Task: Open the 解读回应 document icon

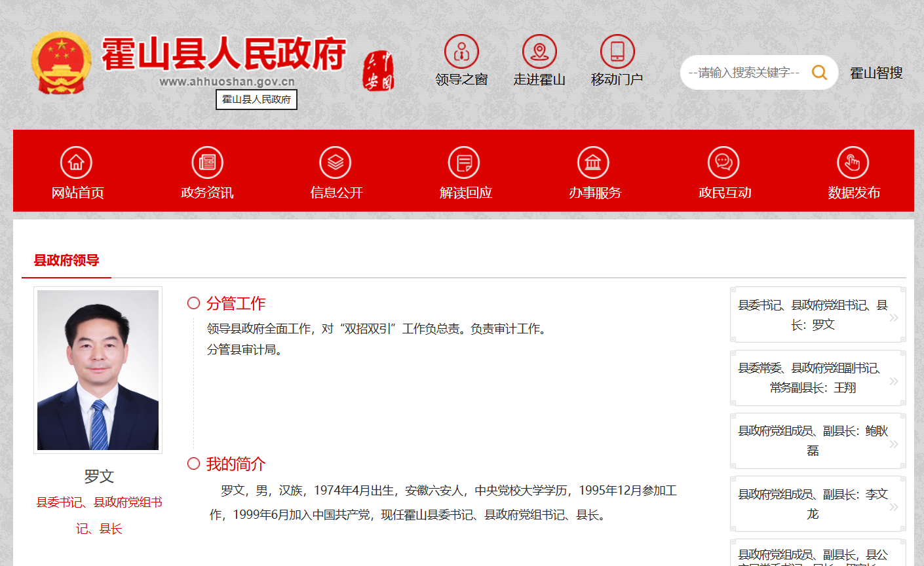Action: (x=464, y=162)
